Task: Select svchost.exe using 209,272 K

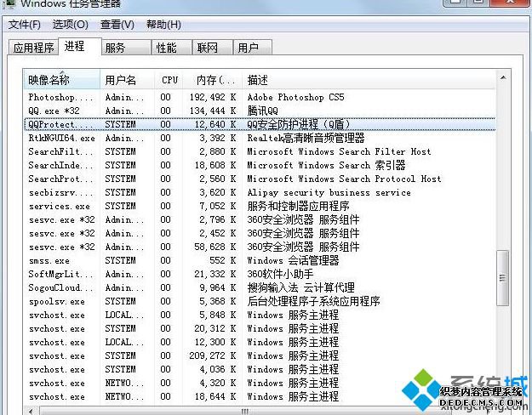Action: coord(260,355)
